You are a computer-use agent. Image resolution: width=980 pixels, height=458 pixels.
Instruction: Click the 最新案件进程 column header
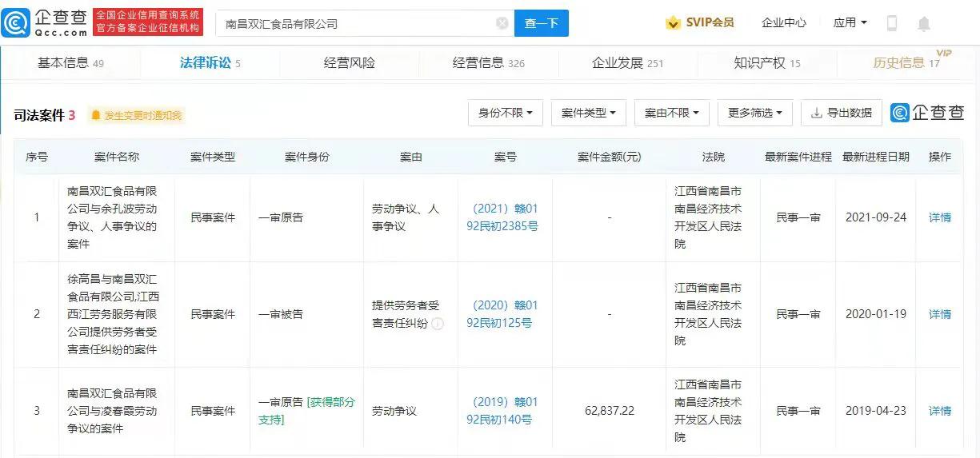798,157
